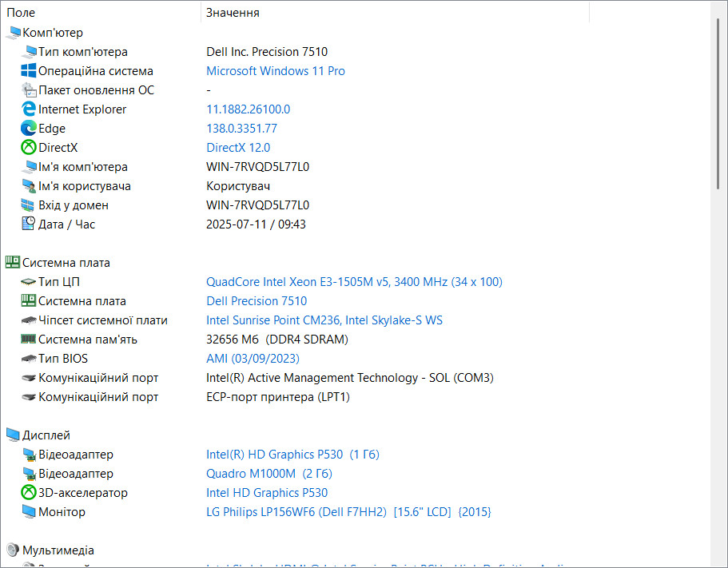Select the ECP-порт принтера (LPT1) value

(x=277, y=397)
